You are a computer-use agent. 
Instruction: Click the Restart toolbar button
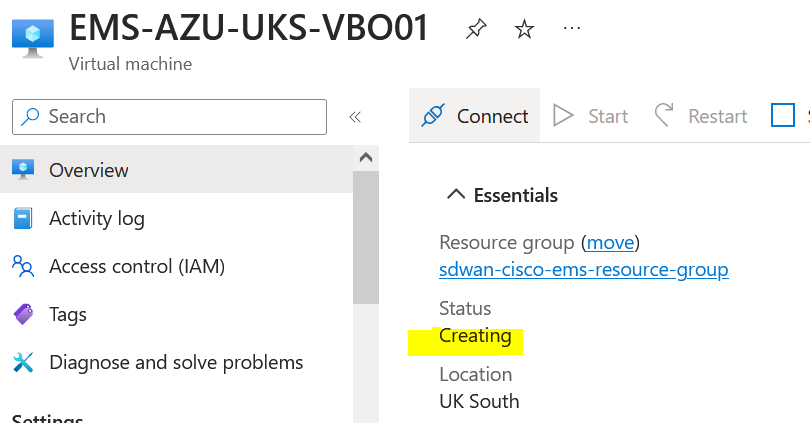(x=700, y=116)
